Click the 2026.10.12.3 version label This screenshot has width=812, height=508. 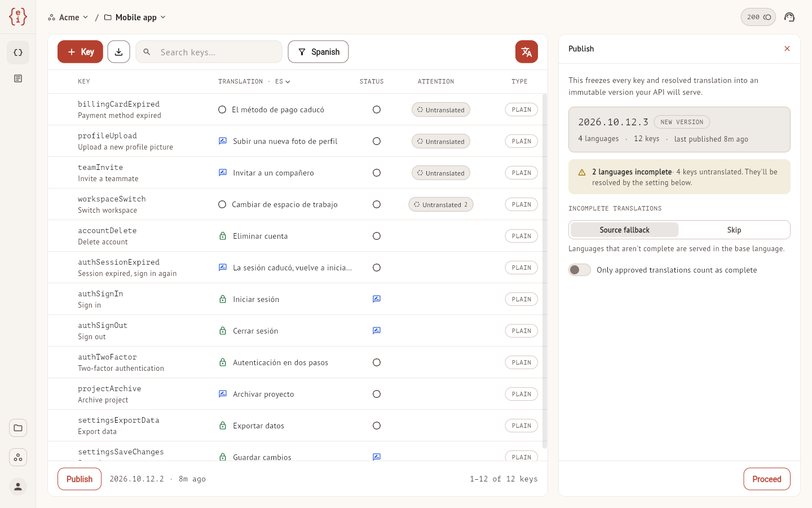613,122
